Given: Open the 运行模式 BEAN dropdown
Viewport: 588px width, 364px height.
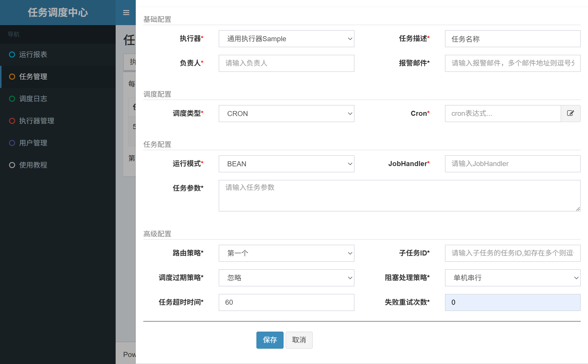Looking at the screenshot, I should point(286,164).
